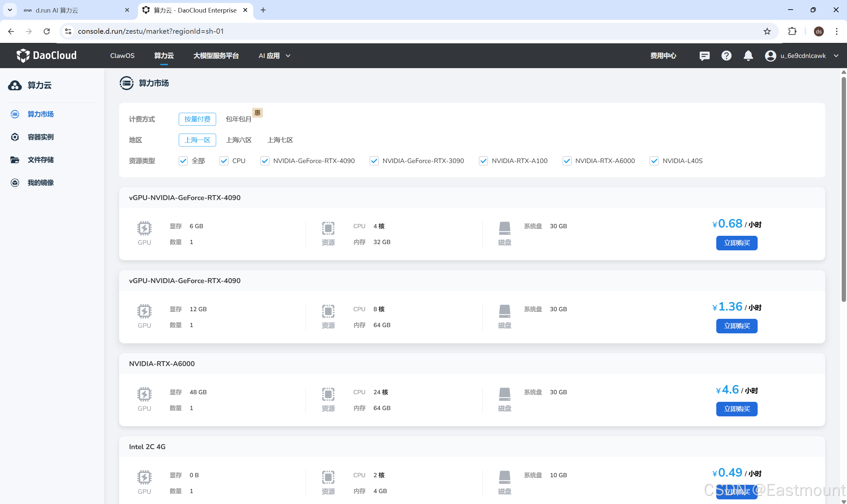Click the 48 GB 显存 value
847x504 pixels.
point(198,392)
